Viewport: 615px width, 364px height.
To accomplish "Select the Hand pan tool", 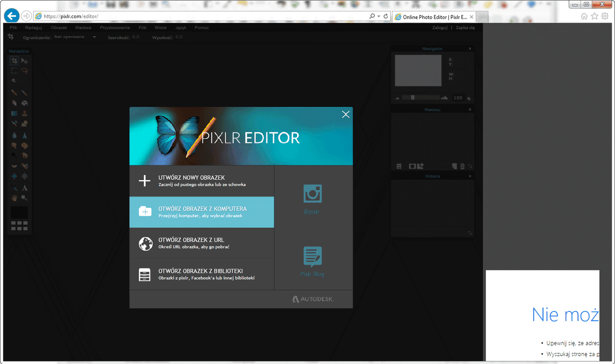I will click(14, 197).
